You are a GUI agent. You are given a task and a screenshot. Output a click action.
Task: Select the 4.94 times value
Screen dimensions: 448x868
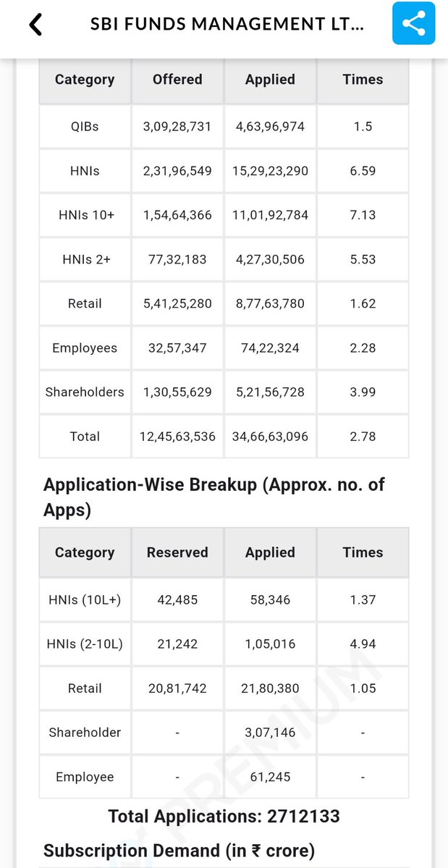(x=363, y=644)
